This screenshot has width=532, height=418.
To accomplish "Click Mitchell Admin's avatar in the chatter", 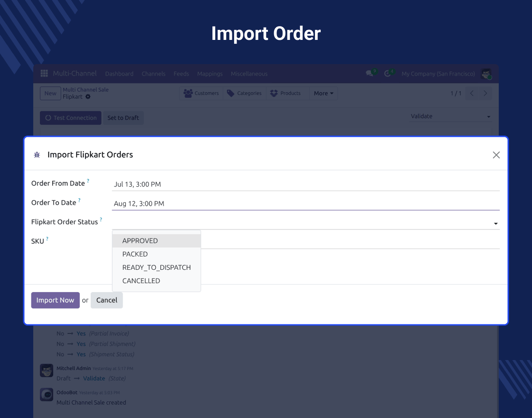I will coord(47,370).
